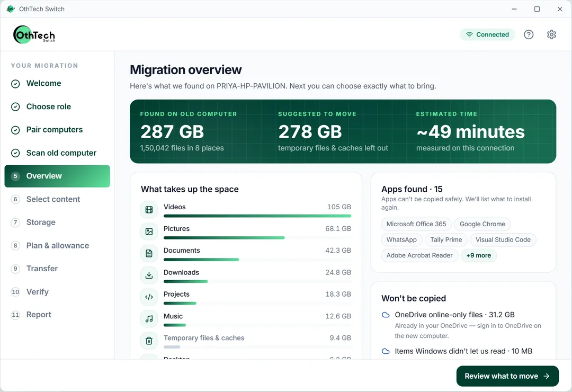Click the OthTech Switch logo

34,34
